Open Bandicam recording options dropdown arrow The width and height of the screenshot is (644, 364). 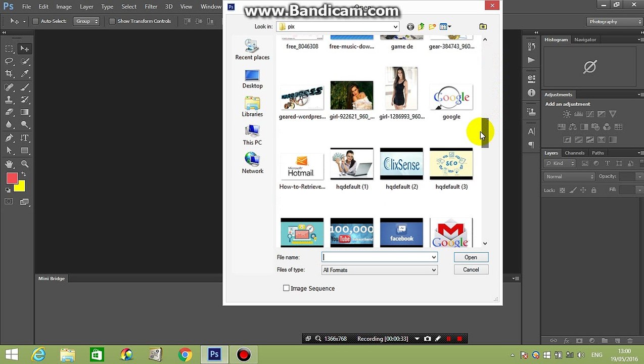(417, 339)
